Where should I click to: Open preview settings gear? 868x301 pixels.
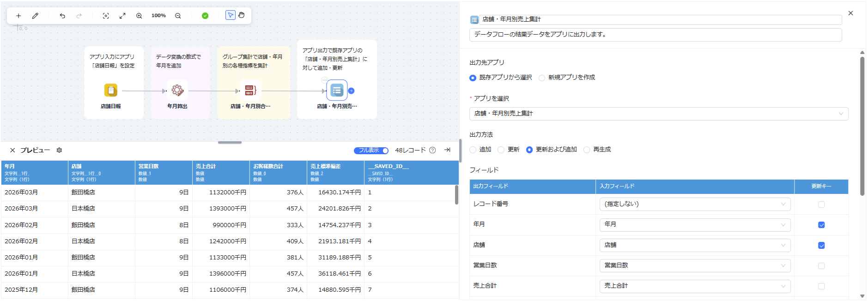pyautogui.click(x=59, y=150)
